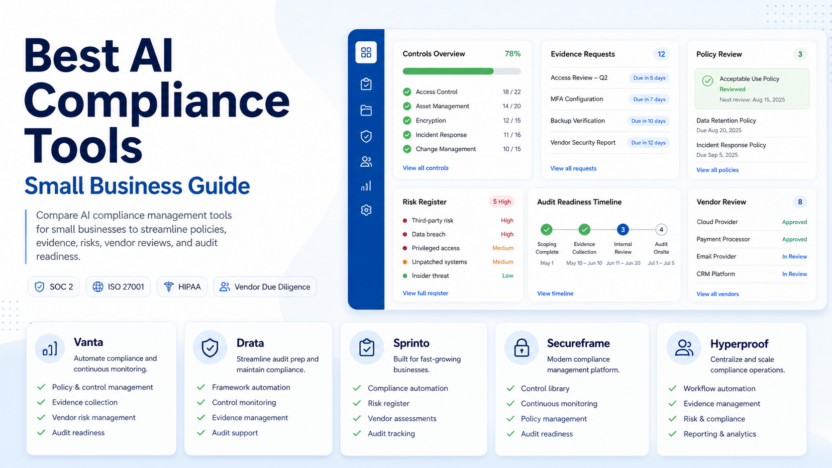This screenshot has height=468, width=832.
Task: Open the bar chart reports sidebar icon
Action: [366, 186]
